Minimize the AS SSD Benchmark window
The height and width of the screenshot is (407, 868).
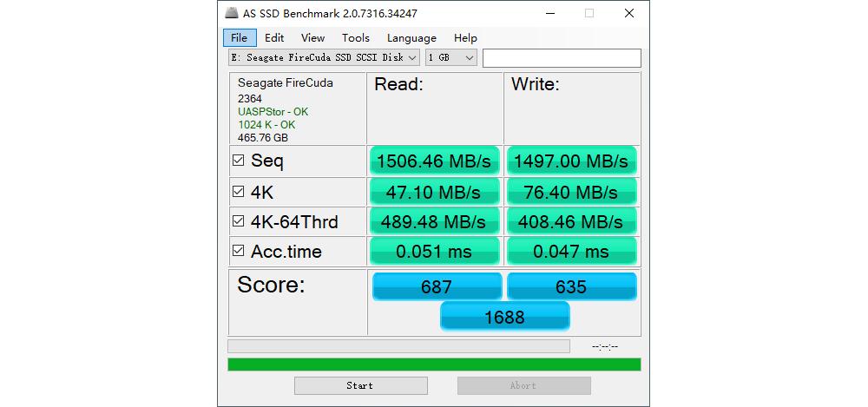[x=549, y=13]
